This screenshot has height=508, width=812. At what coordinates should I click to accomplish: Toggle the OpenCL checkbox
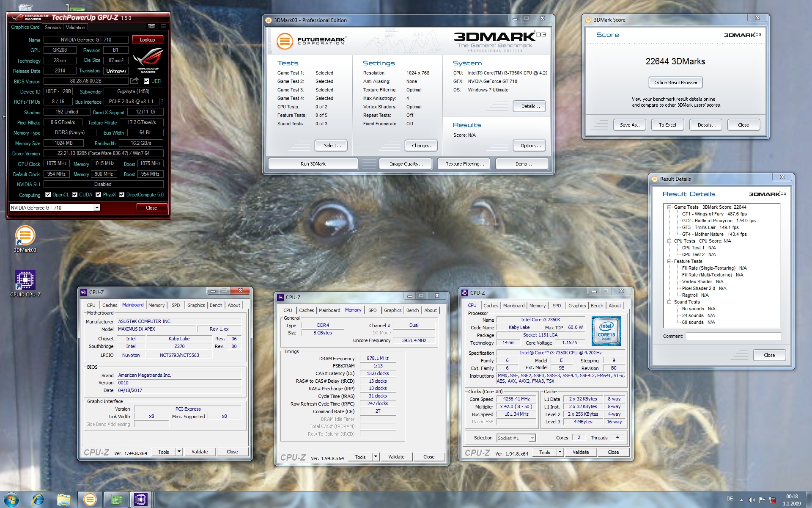pyautogui.click(x=48, y=195)
